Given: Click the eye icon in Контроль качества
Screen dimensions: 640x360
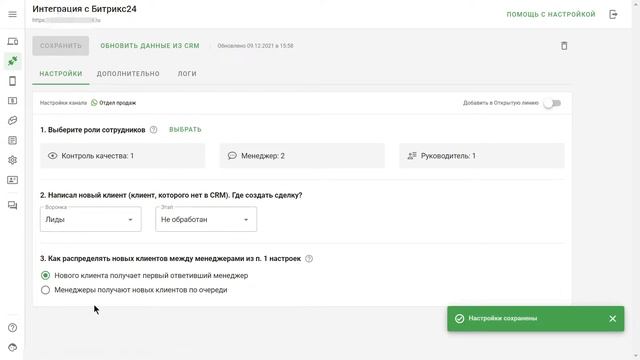Looking at the screenshot, I should (x=53, y=156).
